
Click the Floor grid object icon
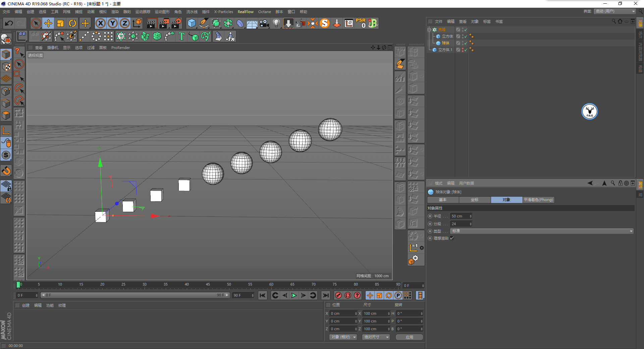tap(252, 23)
